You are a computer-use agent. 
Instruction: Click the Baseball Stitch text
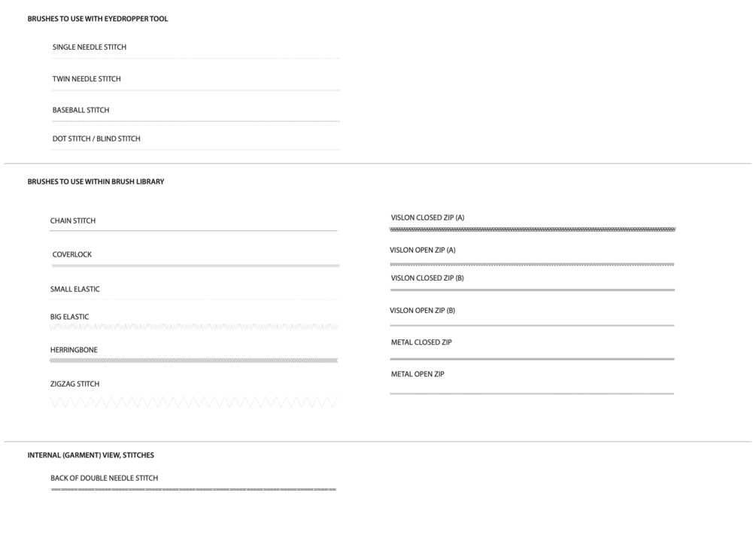coord(80,111)
